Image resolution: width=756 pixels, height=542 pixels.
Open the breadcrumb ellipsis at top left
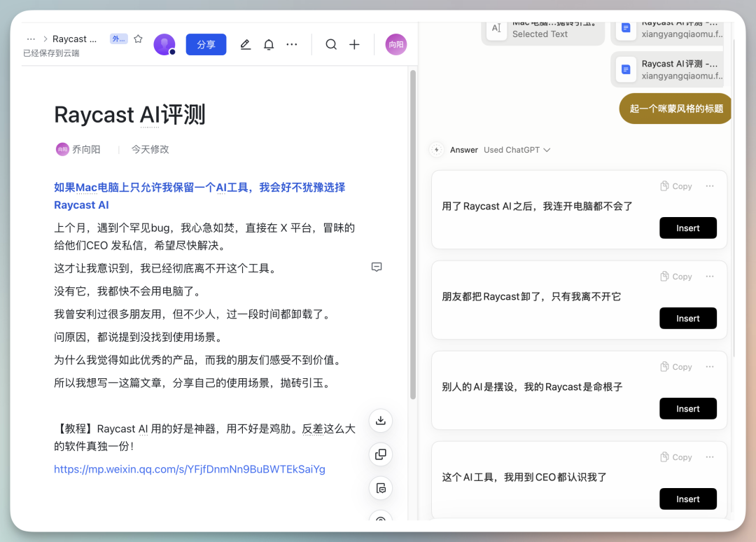(31, 39)
